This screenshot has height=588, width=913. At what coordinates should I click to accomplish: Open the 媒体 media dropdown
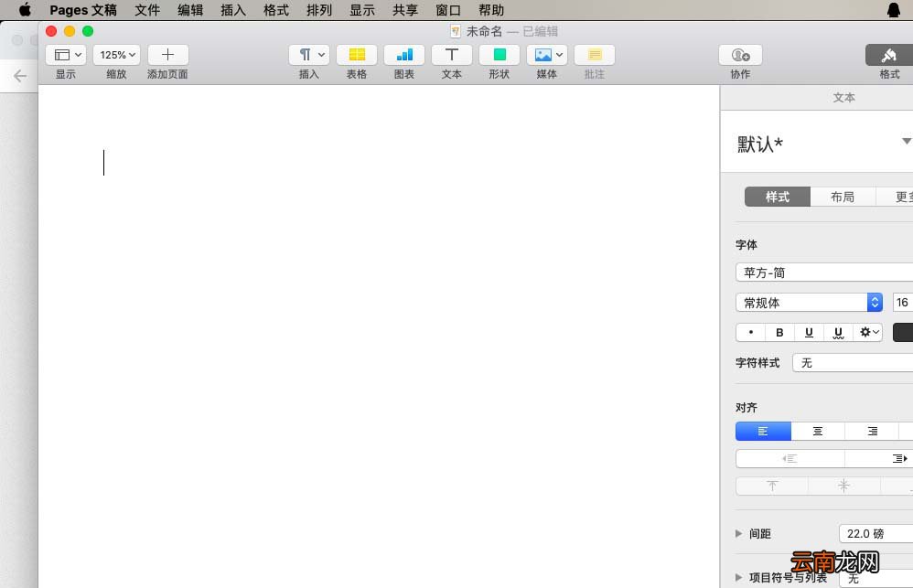547,55
